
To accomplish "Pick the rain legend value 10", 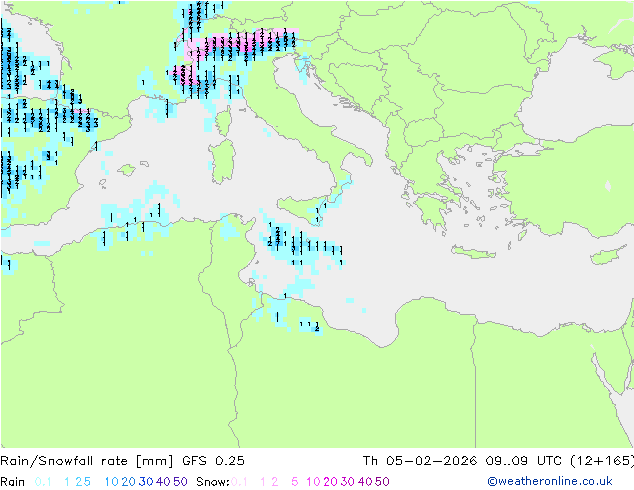I will click(x=112, y=482).
